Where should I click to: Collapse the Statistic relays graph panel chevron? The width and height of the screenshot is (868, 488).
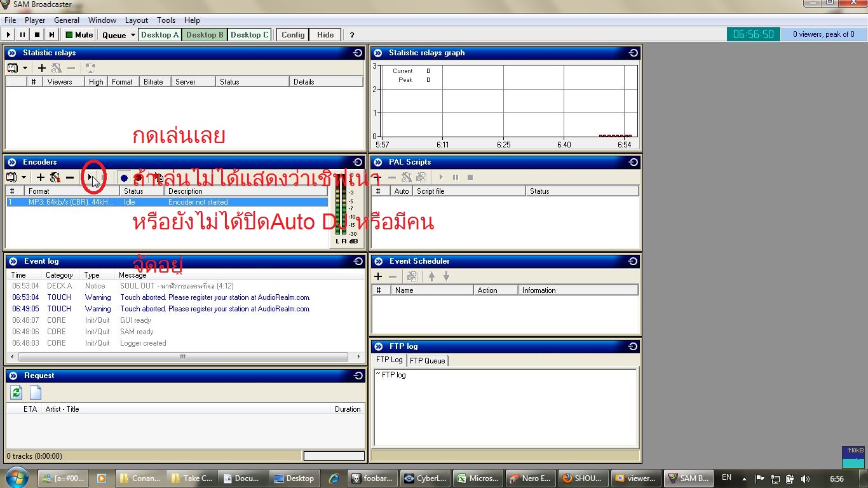378,53
